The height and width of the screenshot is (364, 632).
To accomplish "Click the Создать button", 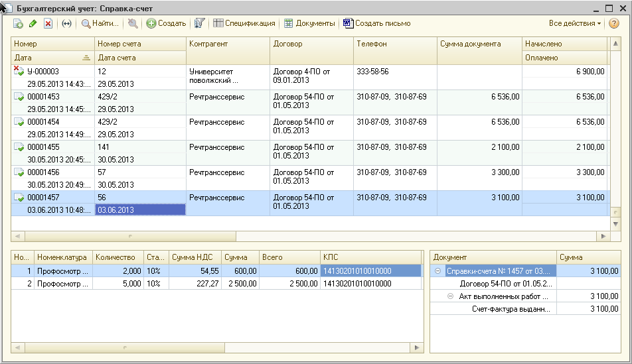I will (166, 23).
